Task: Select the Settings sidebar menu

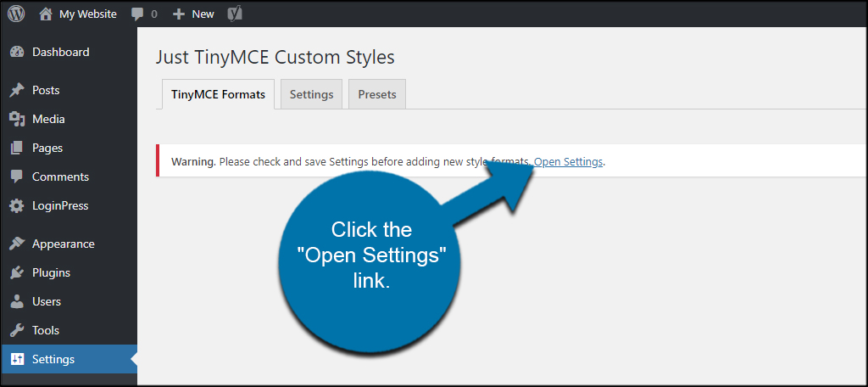Action: pos(69,359)
